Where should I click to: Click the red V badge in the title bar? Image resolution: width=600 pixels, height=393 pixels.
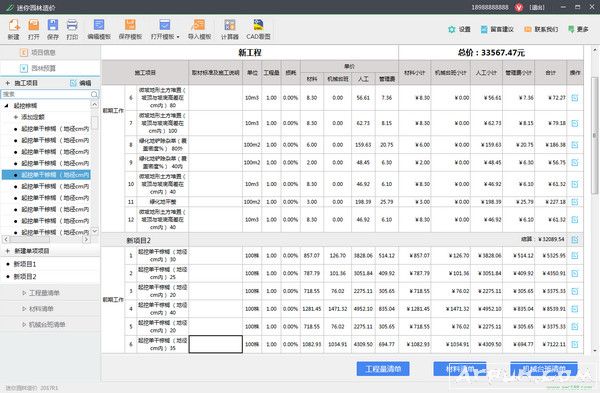pyautogui.click(x=519, y=7)
